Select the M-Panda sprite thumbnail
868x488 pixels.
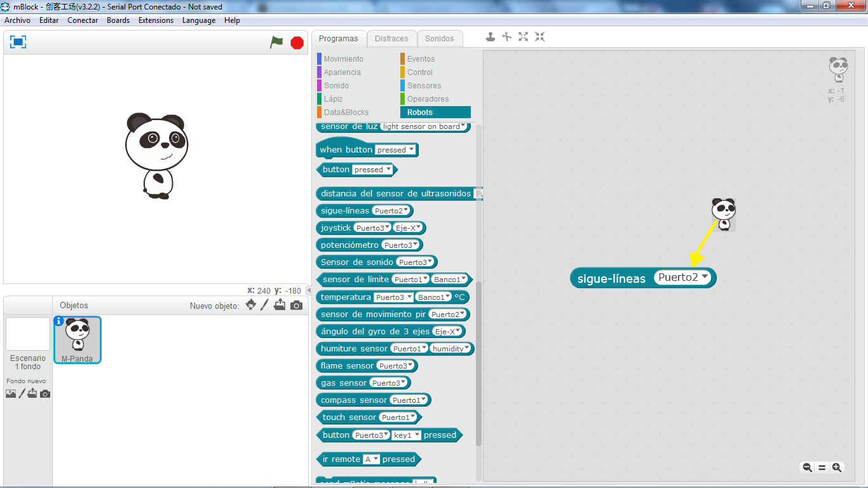click(78, 340)
